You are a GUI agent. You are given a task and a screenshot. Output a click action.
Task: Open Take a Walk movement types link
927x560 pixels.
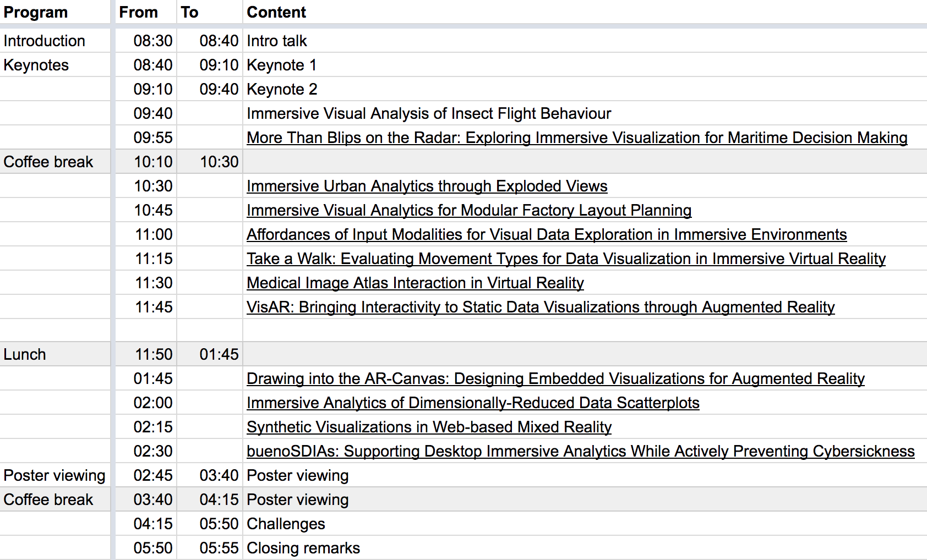pos(566,259)
